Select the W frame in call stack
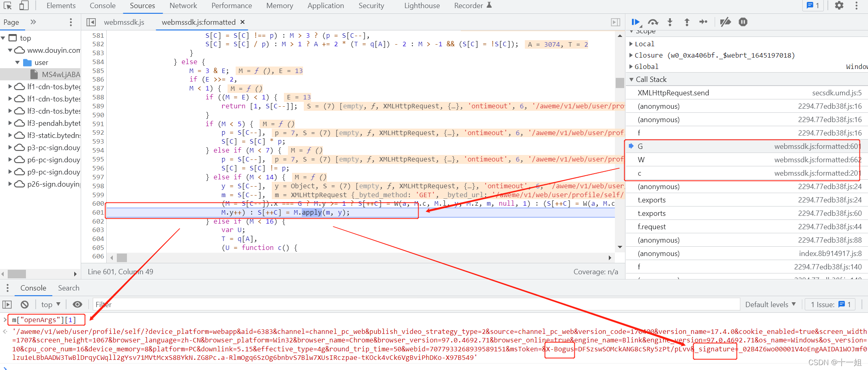Image resolution: width=868 pixels, height=370 pixels. pyautogui.click(x=641, y=160)
